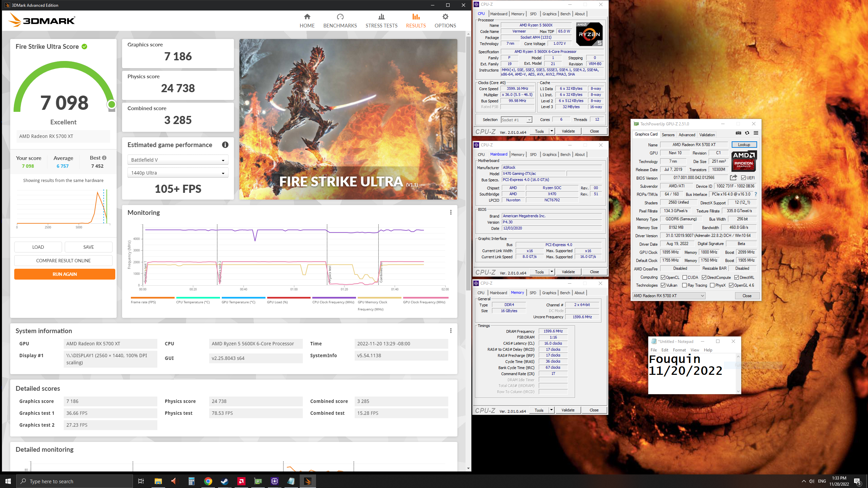
Task: Open the Monitoring panel three-dot menu
Action: coord(451,212)
